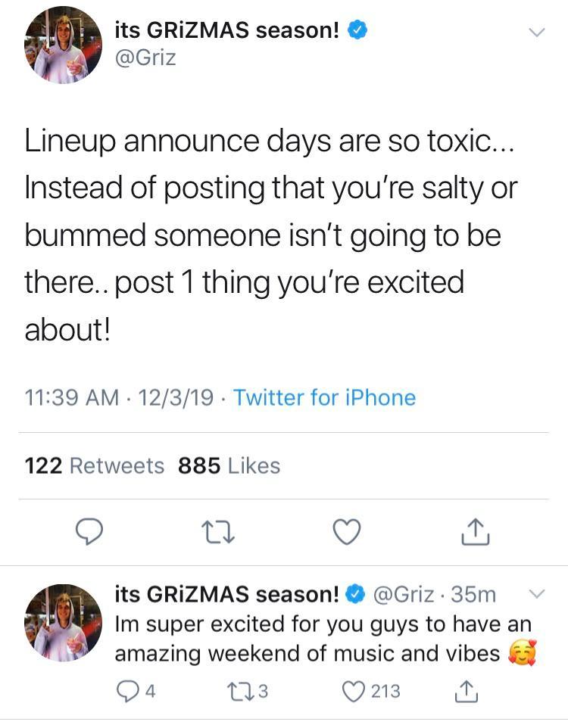Tap the reply tweet's author name

click(227, 595)
